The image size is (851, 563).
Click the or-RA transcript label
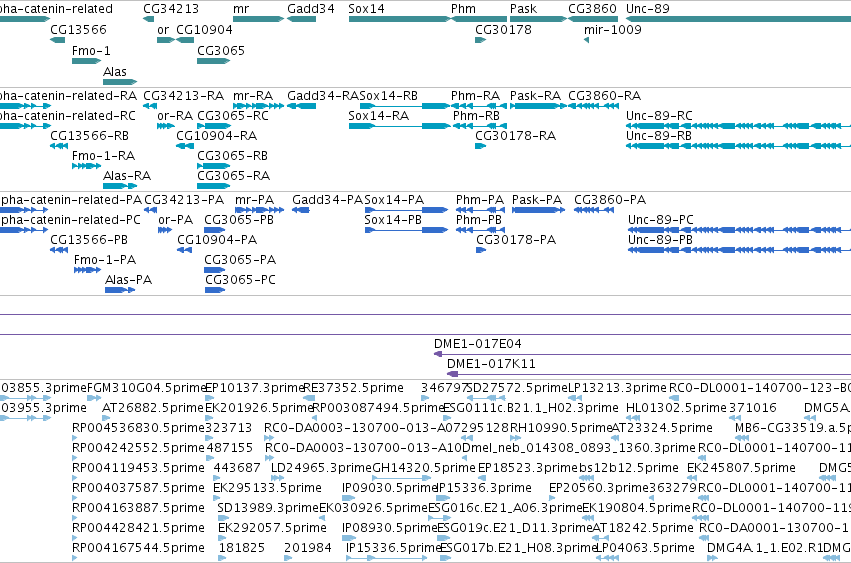click(x=175, y=116)
